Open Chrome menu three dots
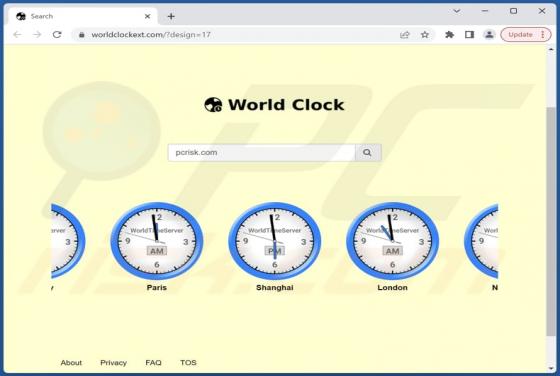The image size is (560, 376). click(x=543, y=35)
